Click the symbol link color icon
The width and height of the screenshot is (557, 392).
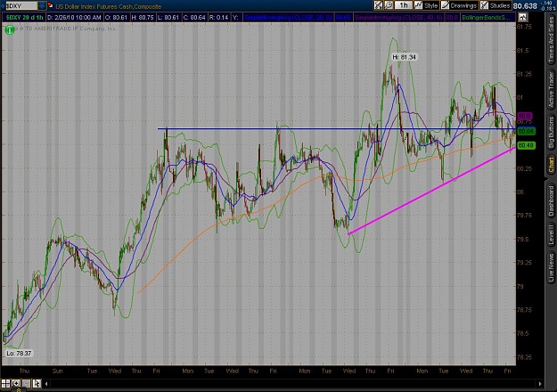(x=50, y=5)
